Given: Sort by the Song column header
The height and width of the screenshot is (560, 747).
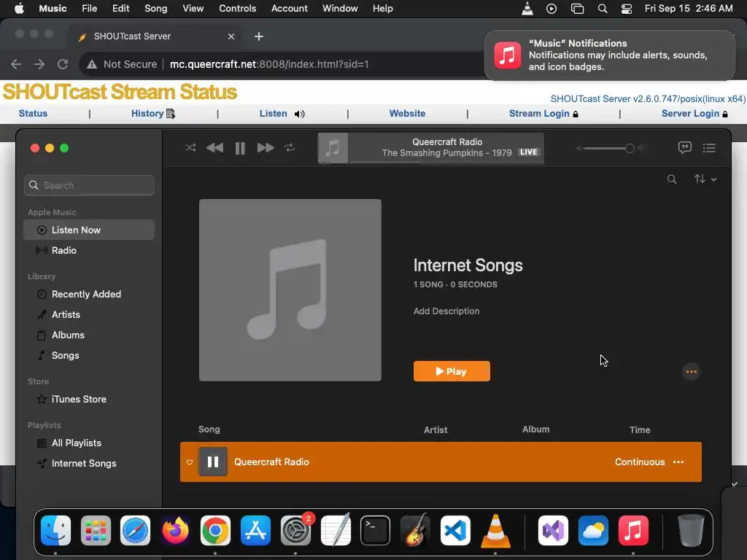Looking at the screenshot, I should pyautogui.click(x=209, y=429).
